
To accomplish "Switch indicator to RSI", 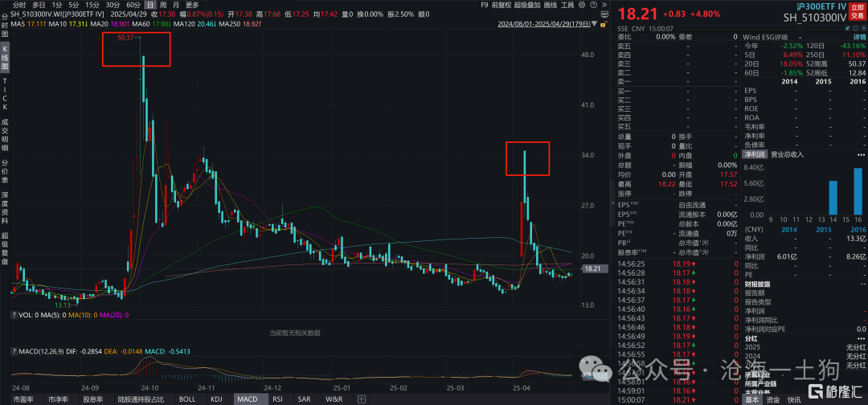I will click(x=277, y=399).
